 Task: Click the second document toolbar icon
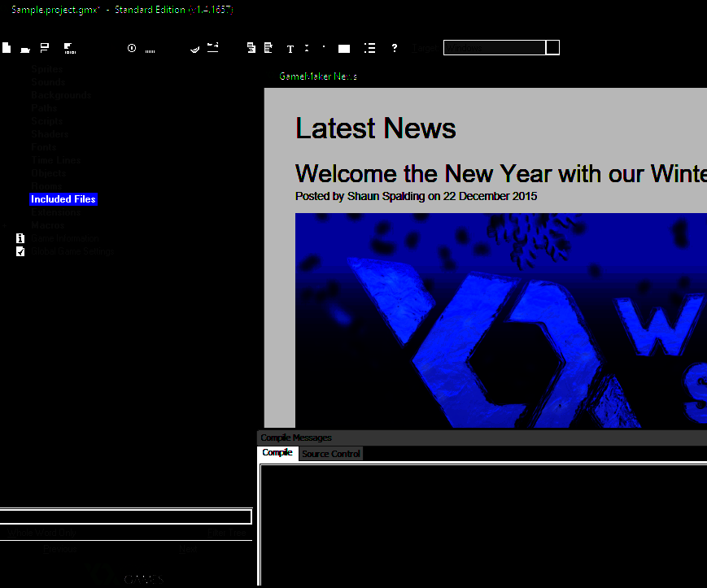pyautogui.click(x=268, y=48)
